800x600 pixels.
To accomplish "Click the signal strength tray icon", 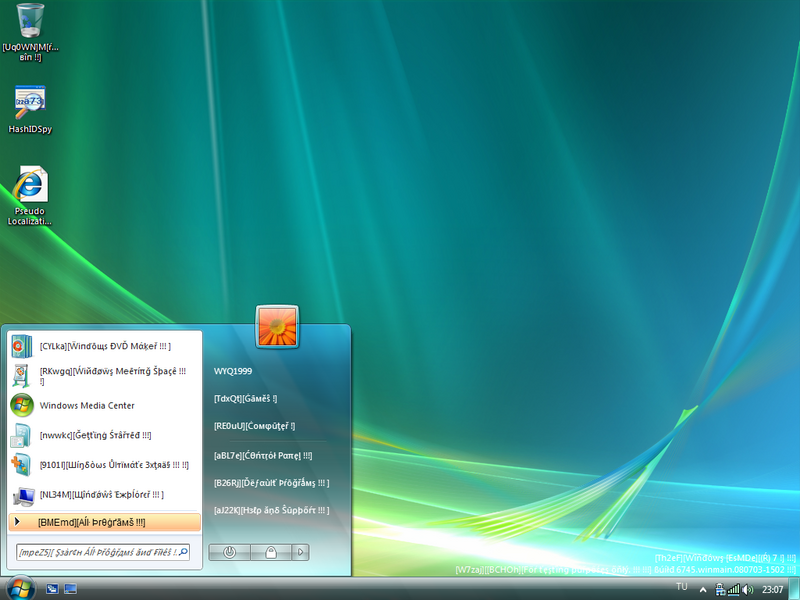I will 734,590.
